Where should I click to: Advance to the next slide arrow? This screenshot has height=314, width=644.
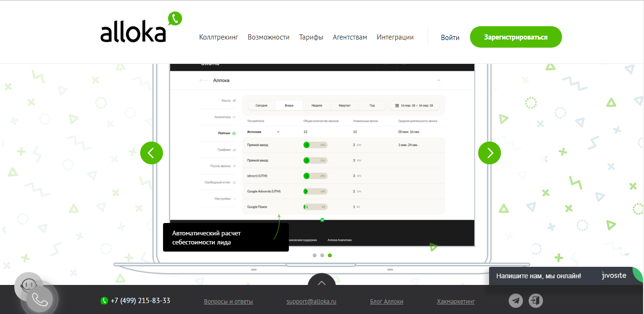coord(490,153)
